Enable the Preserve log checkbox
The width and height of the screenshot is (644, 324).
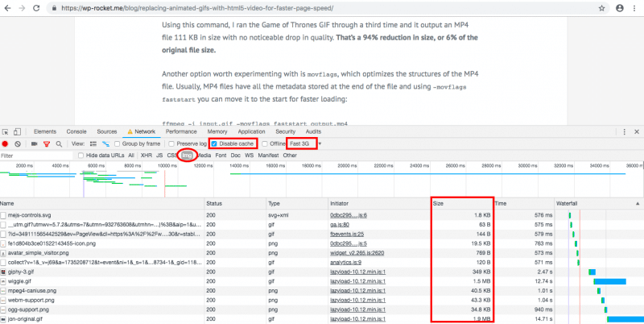point(171,143)
